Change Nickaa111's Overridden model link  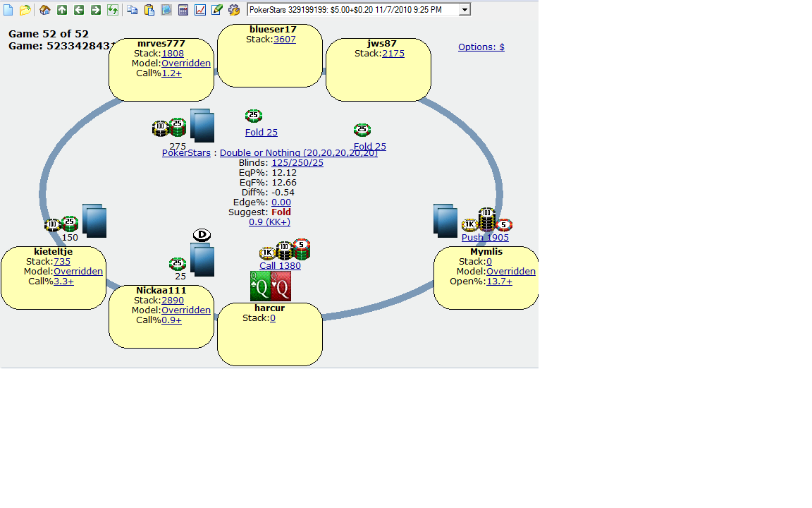click(186, 310)
